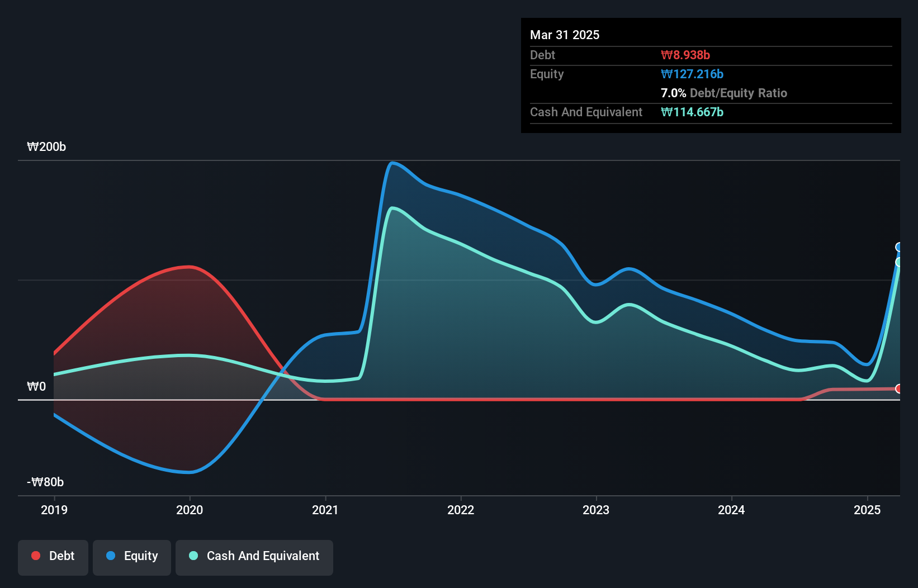This screenshot has width=918, height=588.
Task: Click the 2021 x-axis label
Action: click(x=325, y=510)
